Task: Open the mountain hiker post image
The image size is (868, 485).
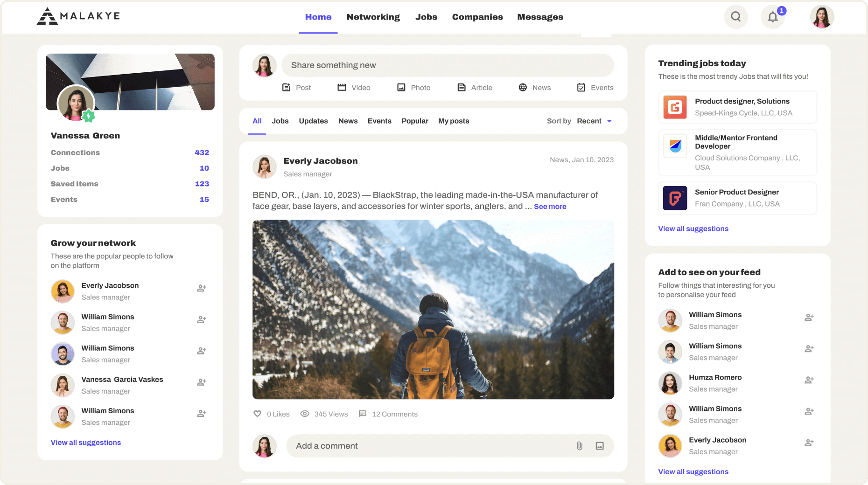Action: coord(433,309)
